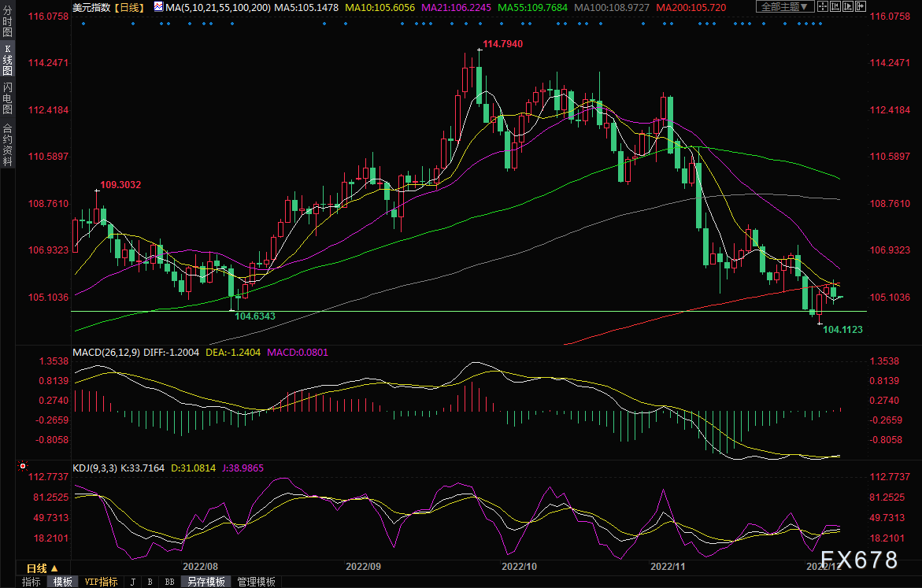Click the MA200:105.720 value
The width and height of the screenshot is (922, 588).
click(x=691, y=8)
